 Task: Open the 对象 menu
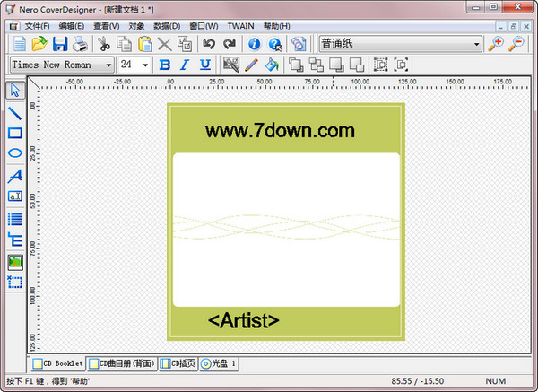click(x=136, y=26)
